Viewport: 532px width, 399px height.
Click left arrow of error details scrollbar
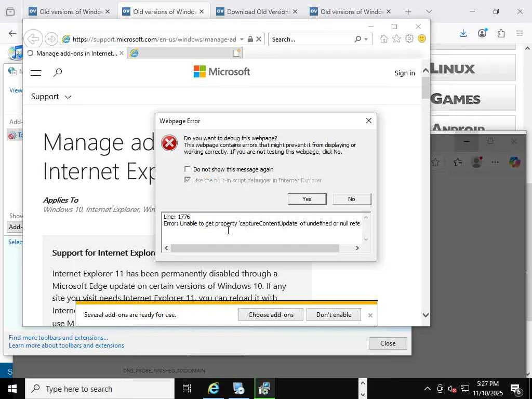tap(166, 248)
